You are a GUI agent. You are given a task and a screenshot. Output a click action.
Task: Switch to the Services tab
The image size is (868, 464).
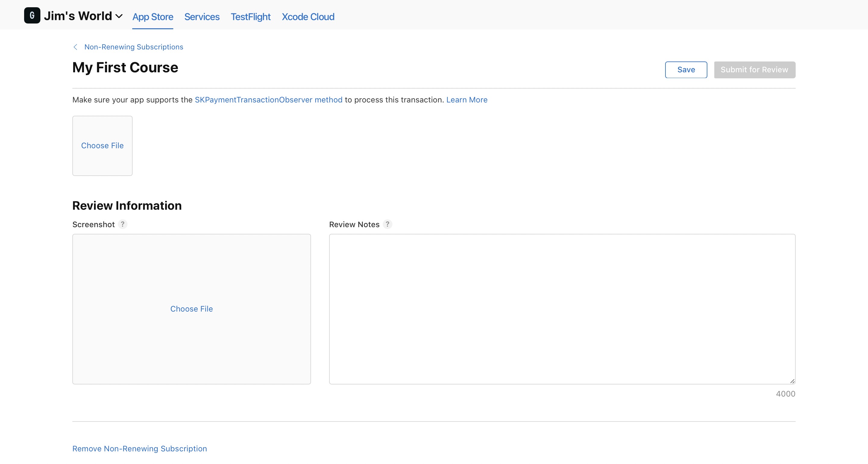202,17
